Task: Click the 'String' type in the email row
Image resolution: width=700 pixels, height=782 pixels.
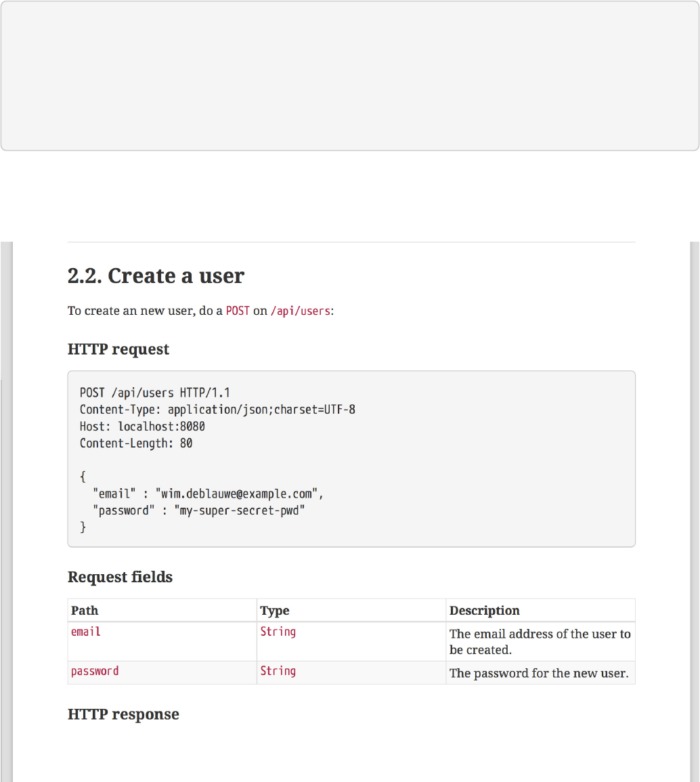Action: (278, 632)
